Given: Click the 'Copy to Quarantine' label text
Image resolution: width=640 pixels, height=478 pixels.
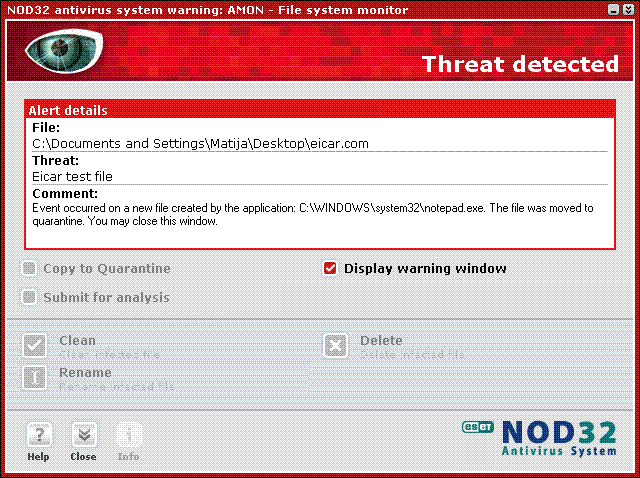Looking at the screenshot, I should (x=107, y=269).
